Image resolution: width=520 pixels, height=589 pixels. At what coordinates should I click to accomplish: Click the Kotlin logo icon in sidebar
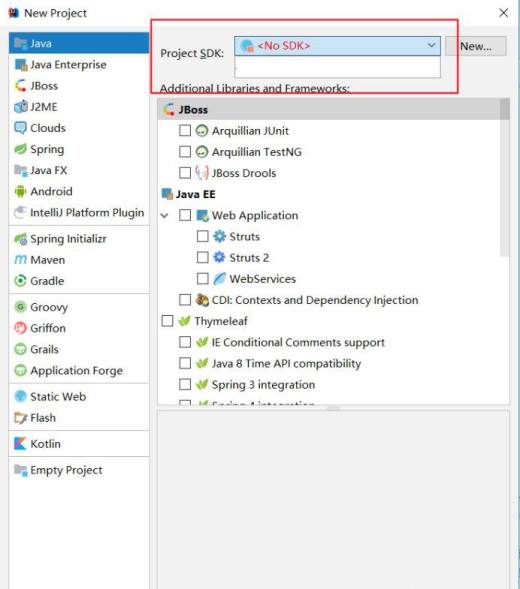pyautogui.click(x=20, y=444)
